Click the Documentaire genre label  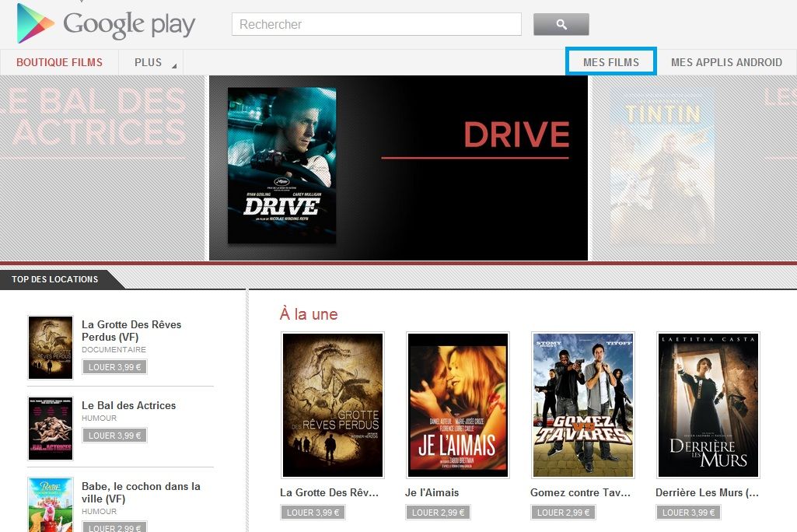114,350
